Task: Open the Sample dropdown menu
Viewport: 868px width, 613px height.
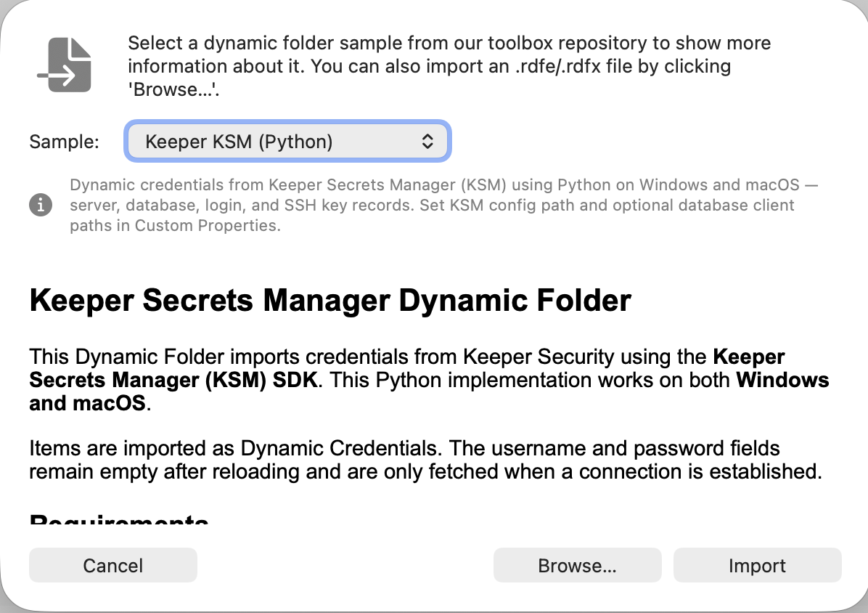Action: tap(288, 141)
